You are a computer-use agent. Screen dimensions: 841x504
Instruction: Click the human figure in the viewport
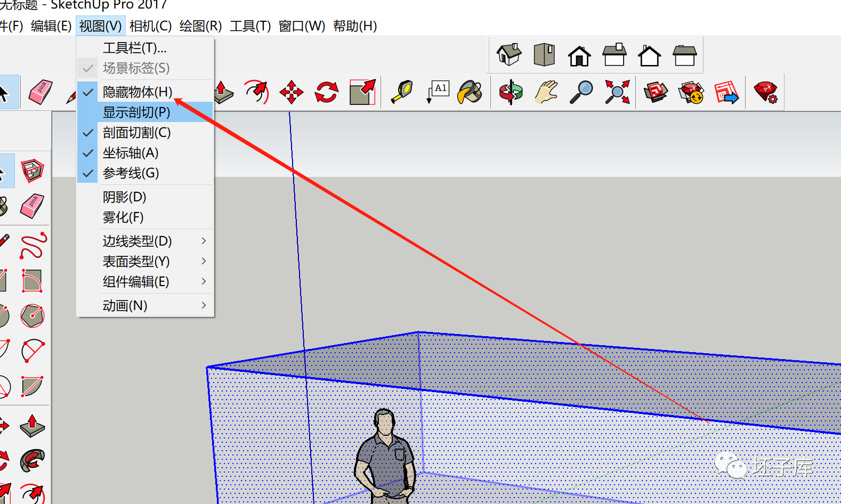click(x=385, y=456)
